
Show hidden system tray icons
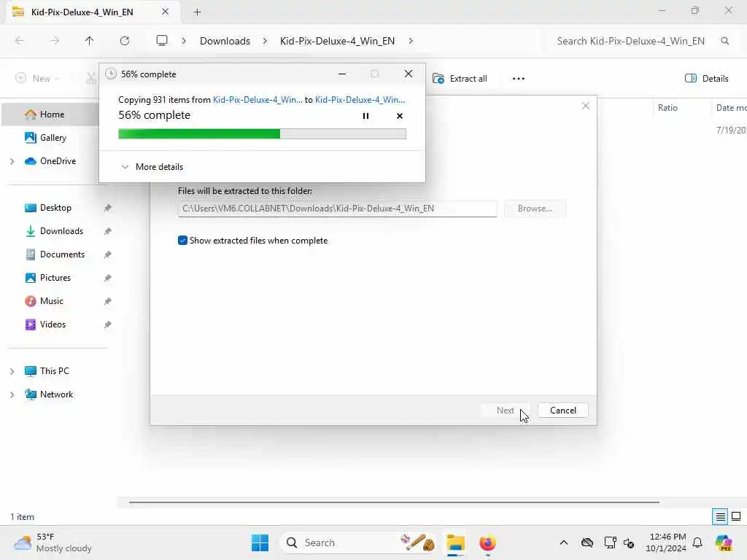pyautogui.click(x=564, y=542)
